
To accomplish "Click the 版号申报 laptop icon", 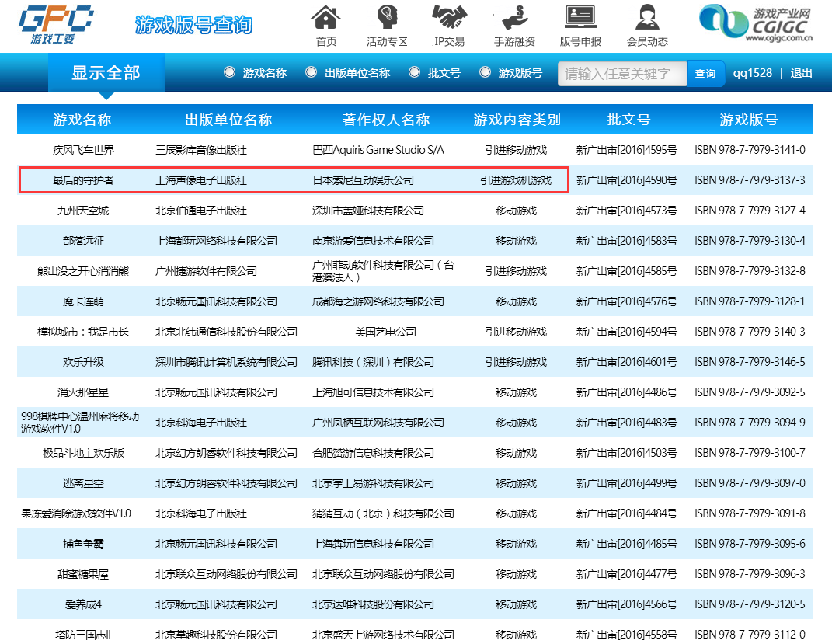I will (x=580, y=17).
